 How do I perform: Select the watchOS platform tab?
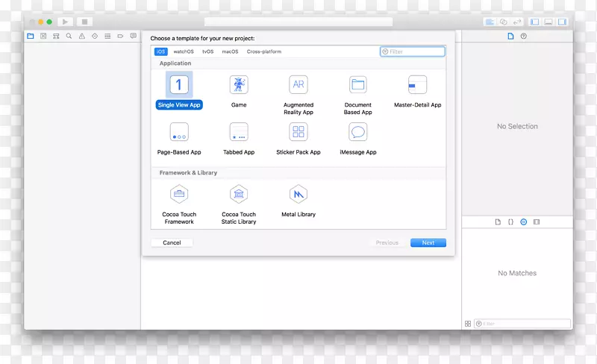click(184, 51)
